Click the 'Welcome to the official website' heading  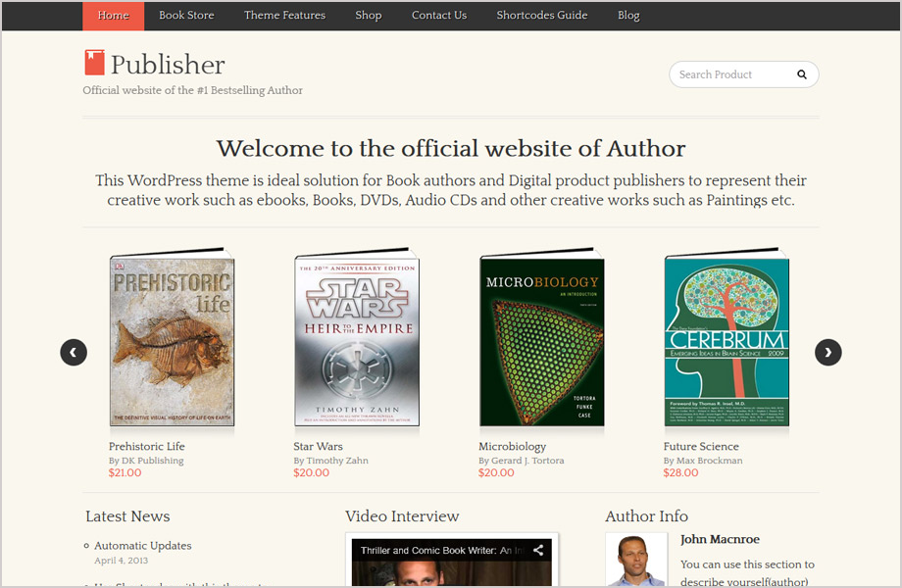point(451,148)
